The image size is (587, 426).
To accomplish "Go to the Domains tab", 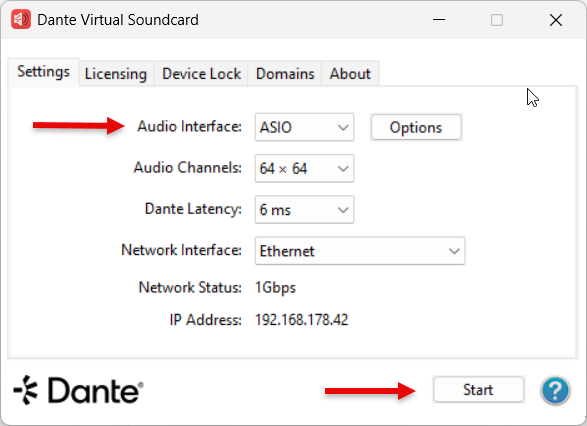I will pos(285,74).
